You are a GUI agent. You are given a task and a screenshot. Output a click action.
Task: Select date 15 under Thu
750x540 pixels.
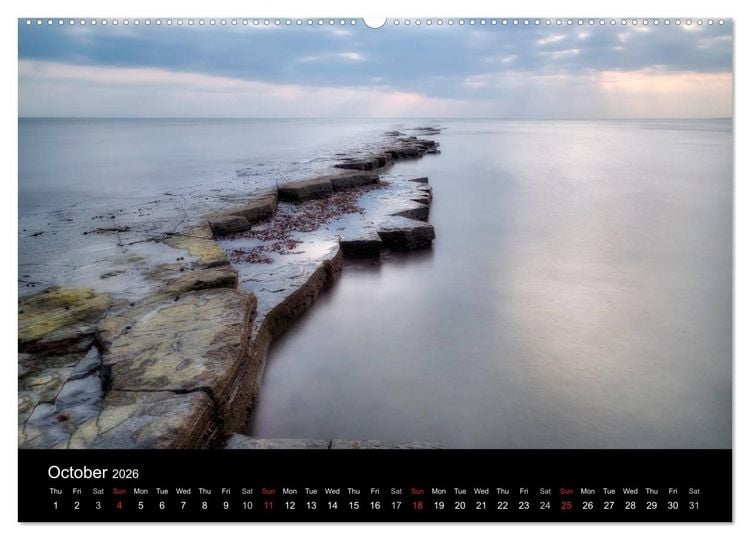point(353,506)
